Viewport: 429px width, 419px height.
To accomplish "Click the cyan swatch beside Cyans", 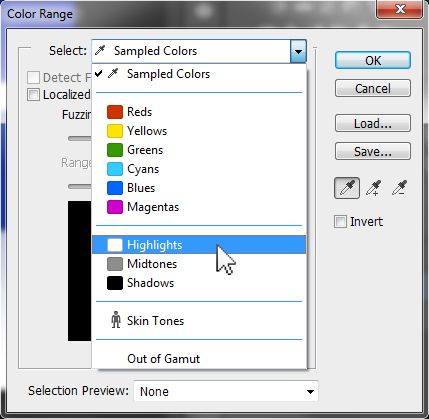I will click(x=115, y=169).
